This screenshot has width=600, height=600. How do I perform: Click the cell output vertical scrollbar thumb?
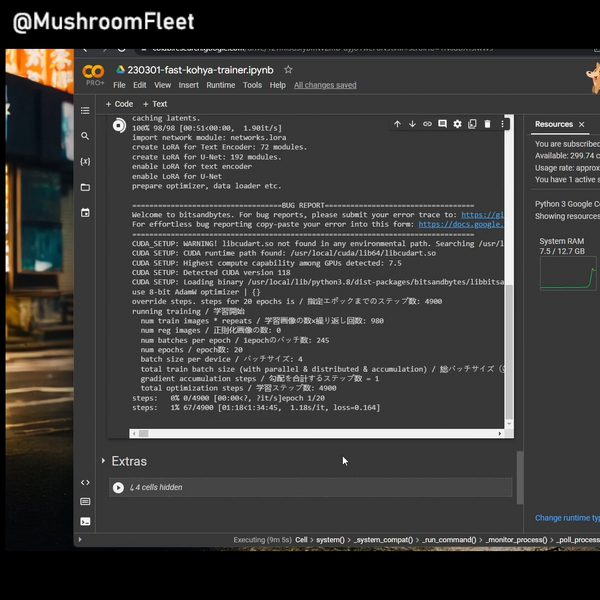tap(509, 352)
